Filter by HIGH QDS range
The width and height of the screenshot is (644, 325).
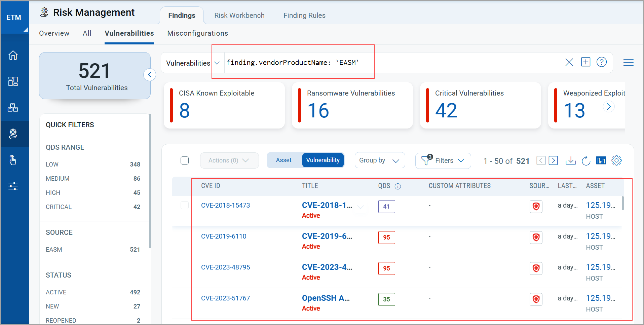(93, 193)
